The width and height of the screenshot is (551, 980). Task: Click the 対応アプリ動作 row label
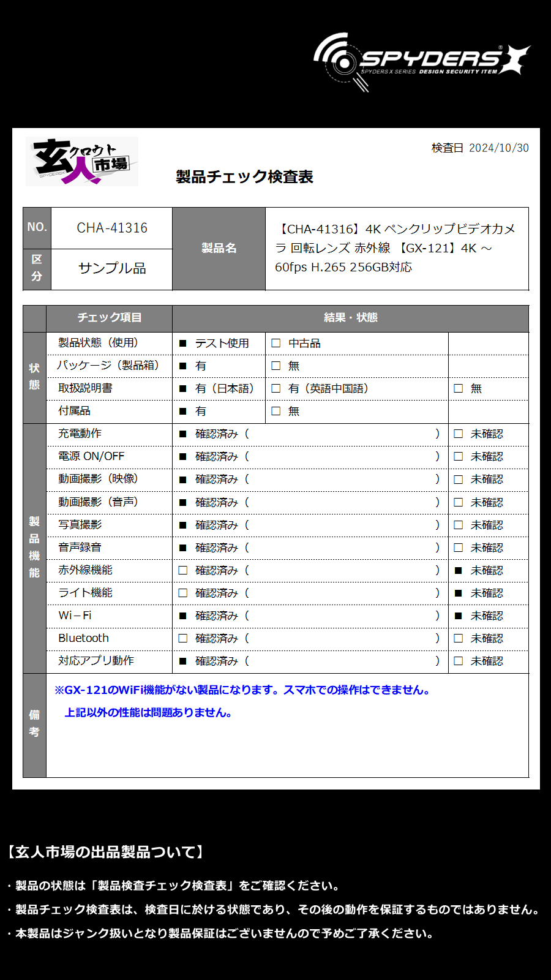[96, 661]
